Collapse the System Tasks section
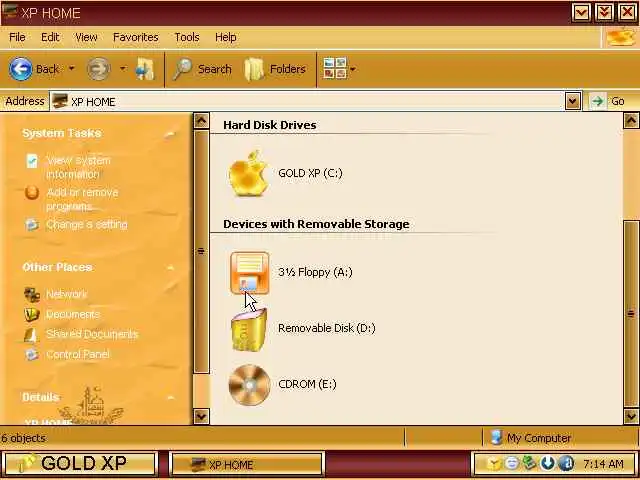640x480 pixels. point(171,133)
